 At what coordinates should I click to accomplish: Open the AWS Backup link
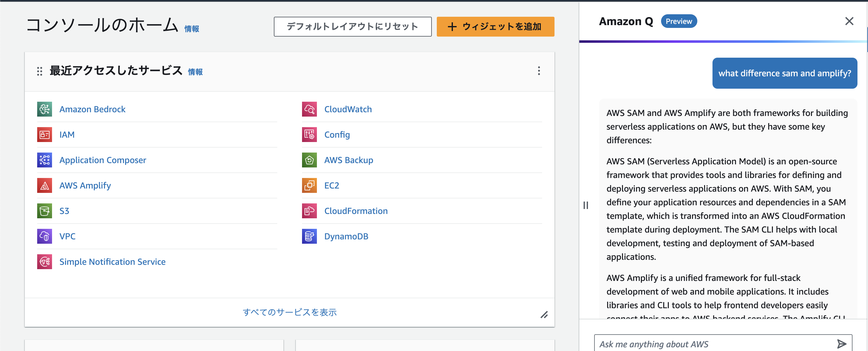coord(349,160)
